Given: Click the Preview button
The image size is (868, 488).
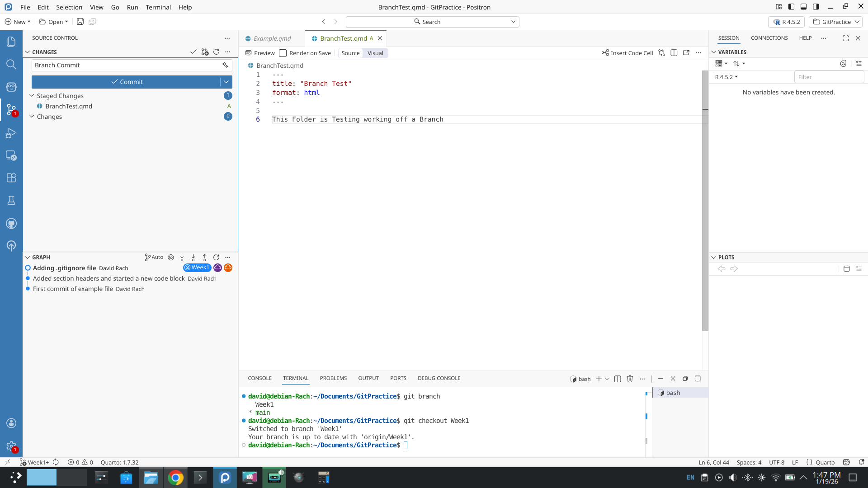Looking at the screenshot, I should [260, 53].
